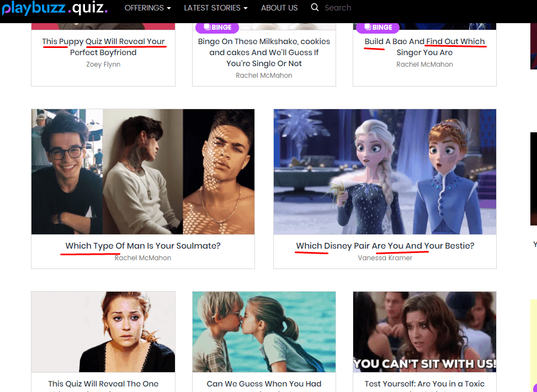Click the kids kissing quiz thumbnail
The image size is (537, 392).
264,332
